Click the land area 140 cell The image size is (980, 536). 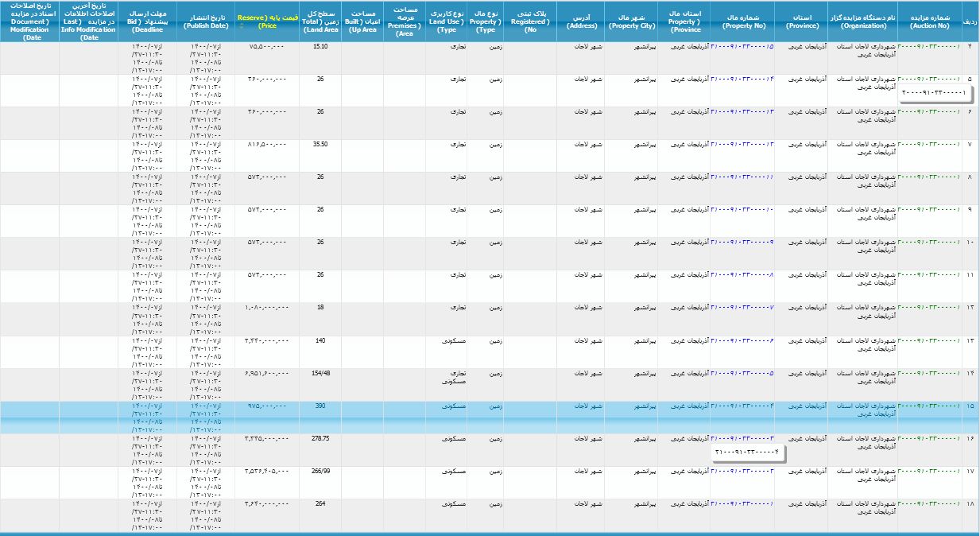click(320, 340)
